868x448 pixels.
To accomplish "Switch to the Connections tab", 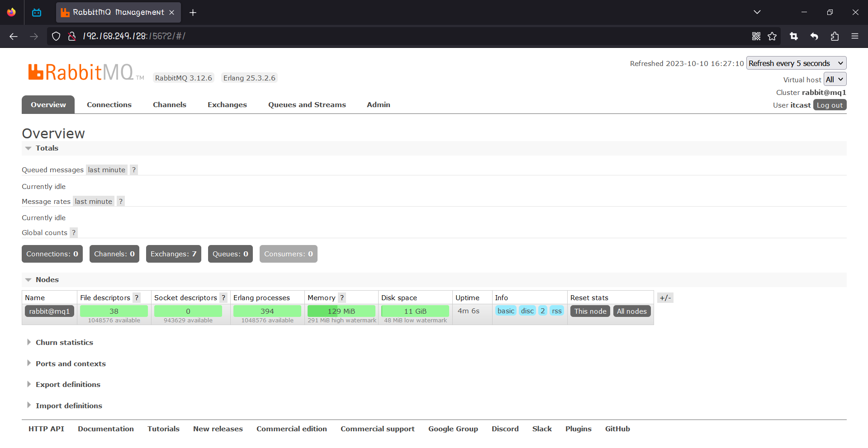I will point(109,104).
